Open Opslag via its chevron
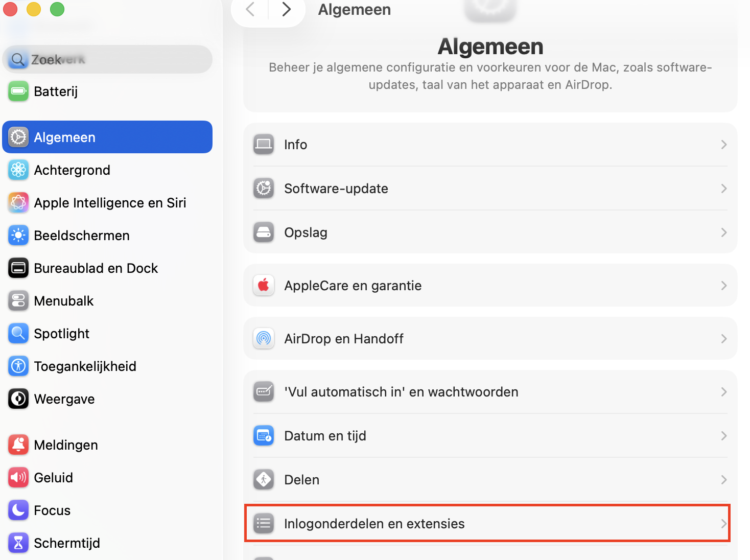Viewport: 750px width, 560px height. (x=723, y=232)
